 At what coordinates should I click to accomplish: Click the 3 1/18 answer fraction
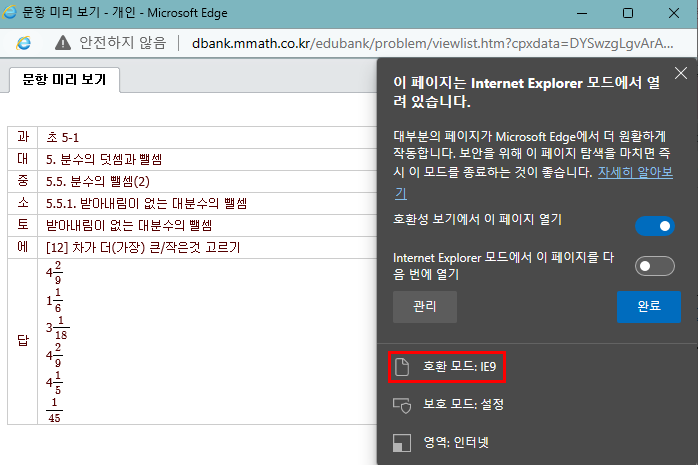pyautogui.click(x=57, y=328)
